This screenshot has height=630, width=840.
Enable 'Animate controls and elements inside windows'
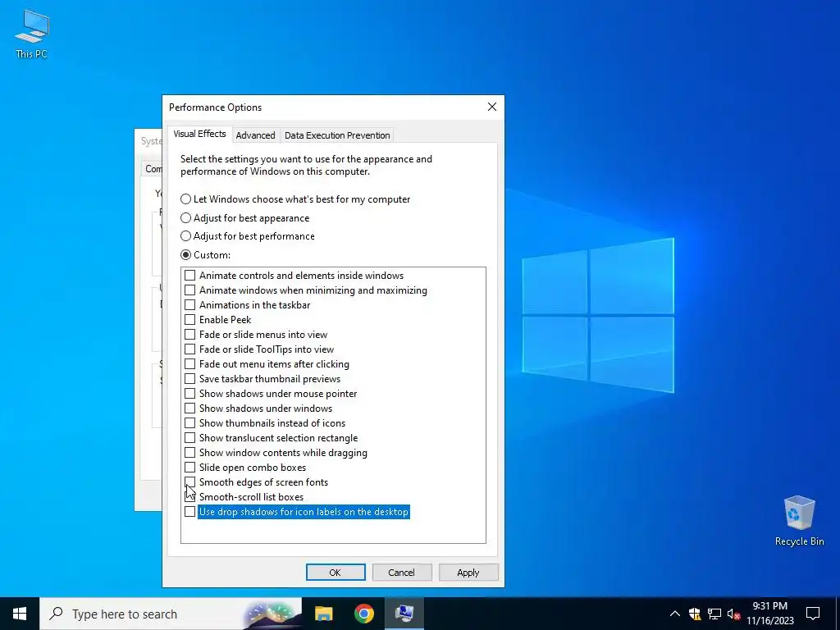[189, 276]
